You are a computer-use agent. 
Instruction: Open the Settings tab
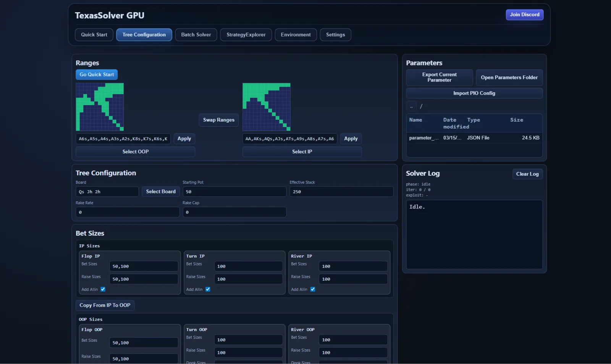(x=335, y=34)
